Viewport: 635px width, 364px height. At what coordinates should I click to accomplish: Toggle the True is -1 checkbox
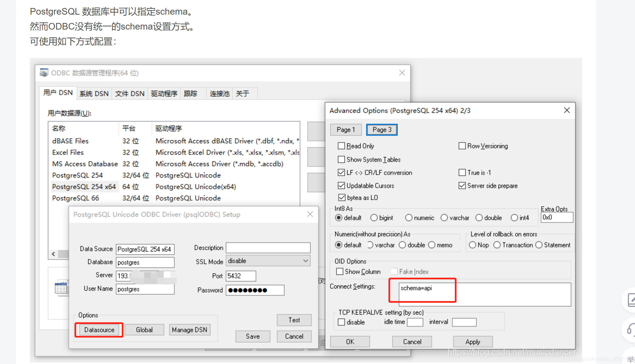tap(462, 172)
